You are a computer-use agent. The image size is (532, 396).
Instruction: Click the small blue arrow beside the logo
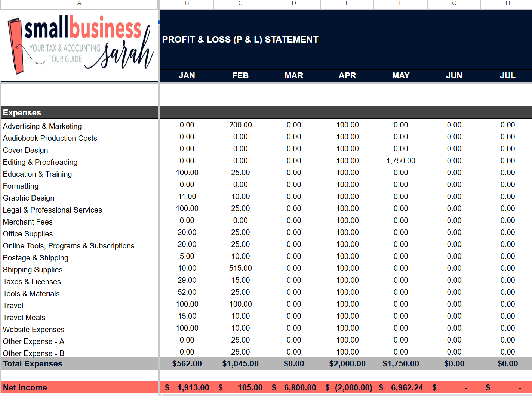[x=160, y=22]
